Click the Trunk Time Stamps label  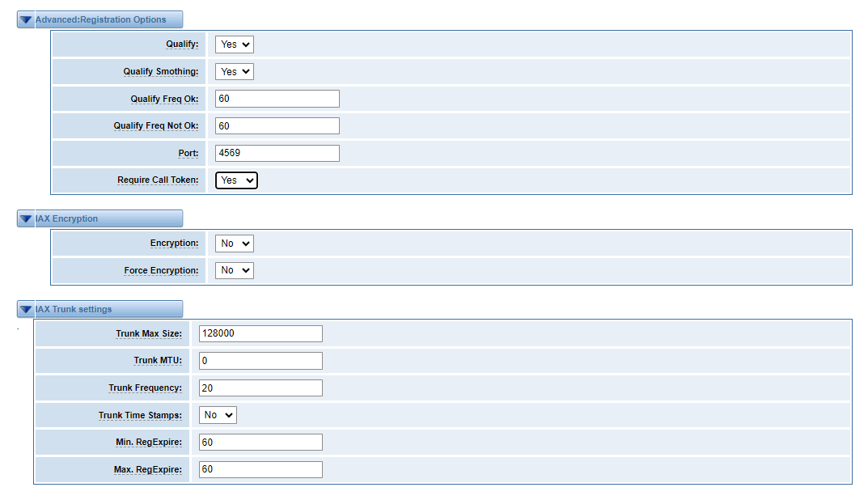140,415
